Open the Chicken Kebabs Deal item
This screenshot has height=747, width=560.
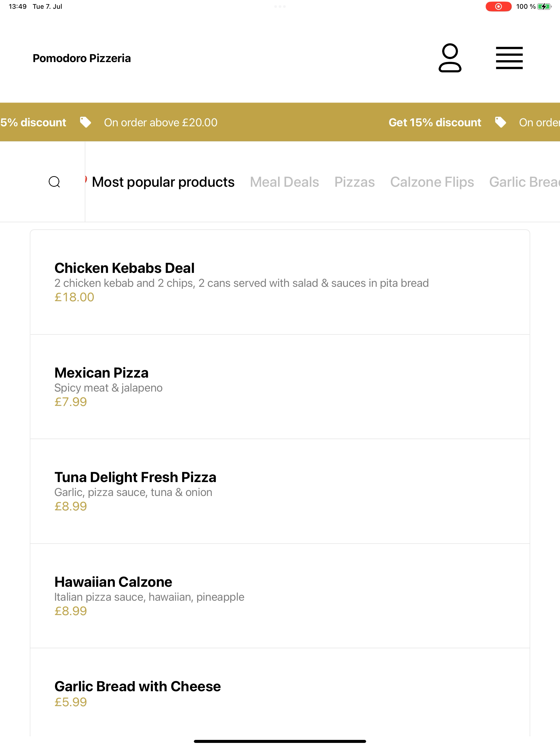click(x=280, y=282)
